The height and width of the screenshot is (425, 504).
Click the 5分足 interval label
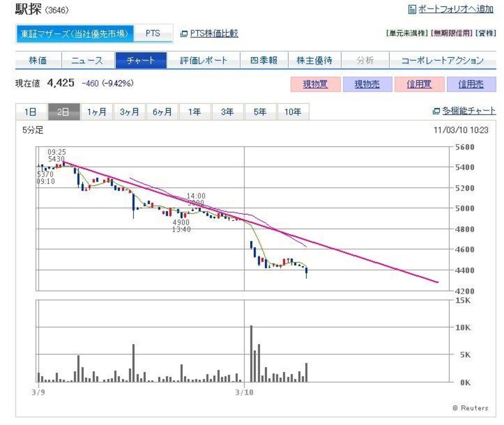(x=33, y=130)
